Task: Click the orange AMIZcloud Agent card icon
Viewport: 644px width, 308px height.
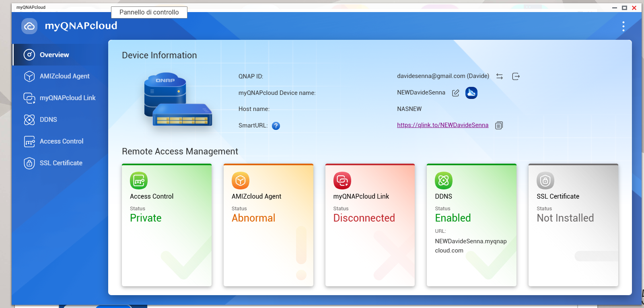Action: point(241,181)
